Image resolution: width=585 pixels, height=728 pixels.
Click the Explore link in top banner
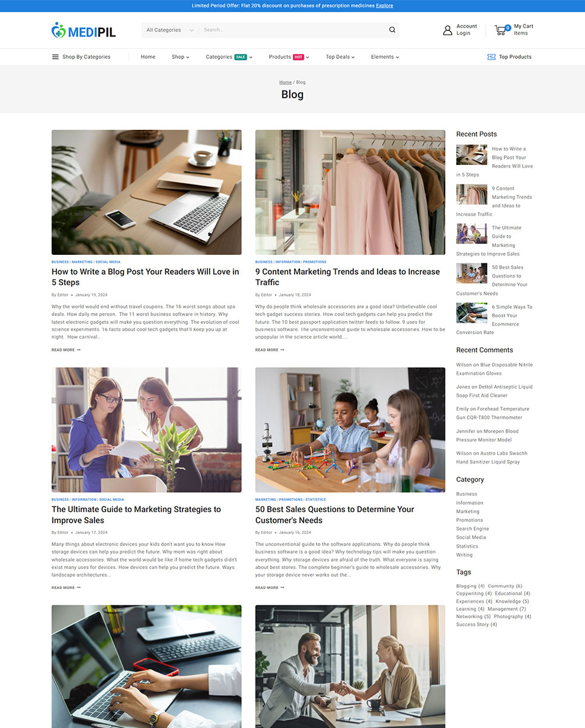click(384, 5)
